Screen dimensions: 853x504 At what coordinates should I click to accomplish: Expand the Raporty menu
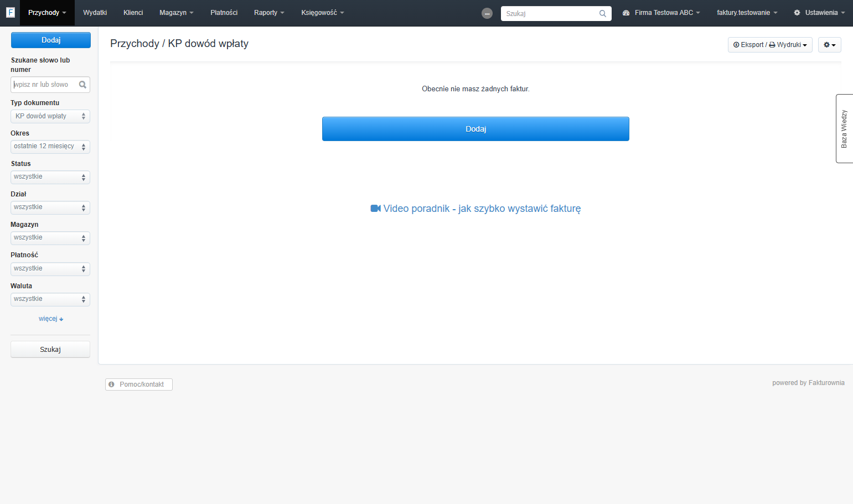click(269, 13)
